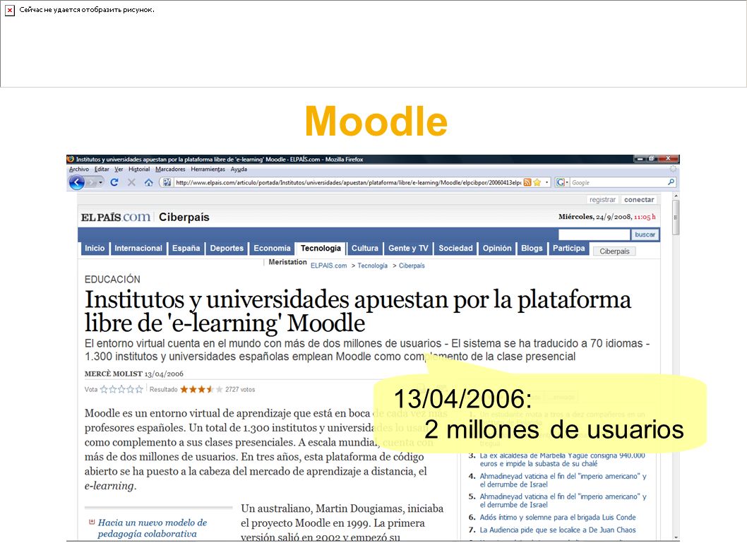The height and width of the screenshot is (560, 747).
Task: Click the conectar link
Action: tap(639, 200)
